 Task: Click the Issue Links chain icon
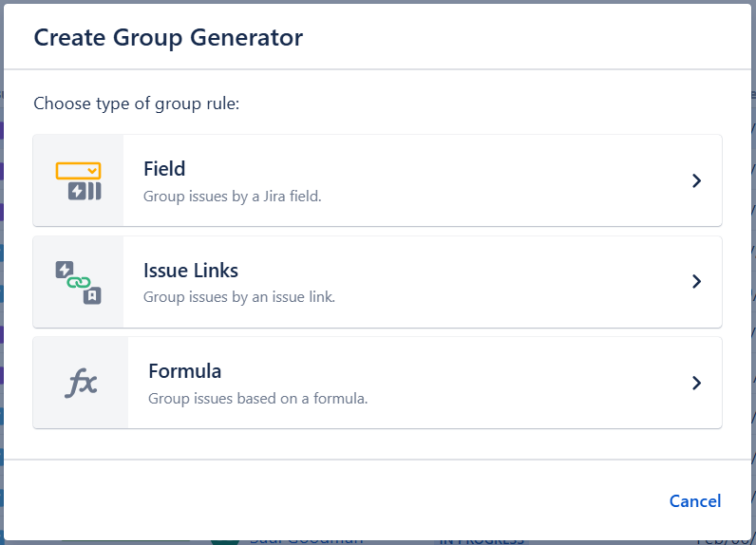pos(78,282)
